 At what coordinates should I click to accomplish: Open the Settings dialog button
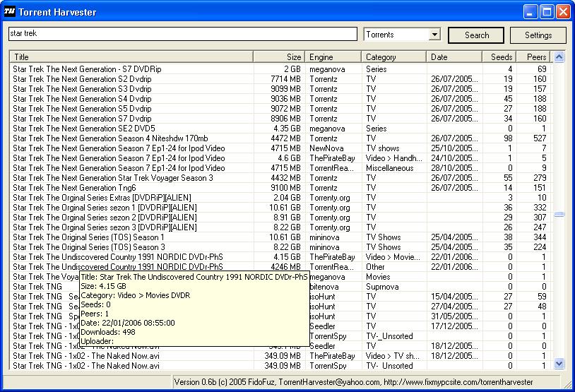coord(538,35)
